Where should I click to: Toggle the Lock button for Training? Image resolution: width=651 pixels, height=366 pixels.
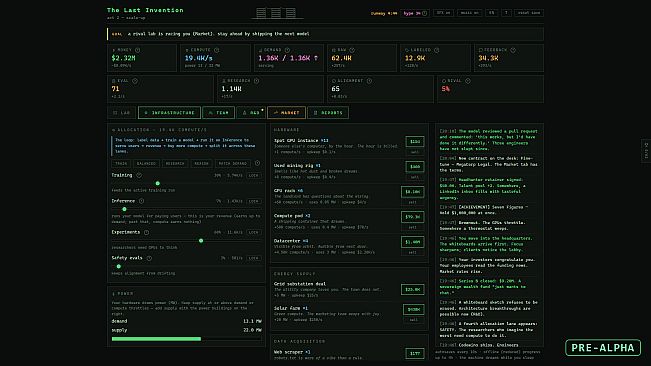(x=253, y=176)
